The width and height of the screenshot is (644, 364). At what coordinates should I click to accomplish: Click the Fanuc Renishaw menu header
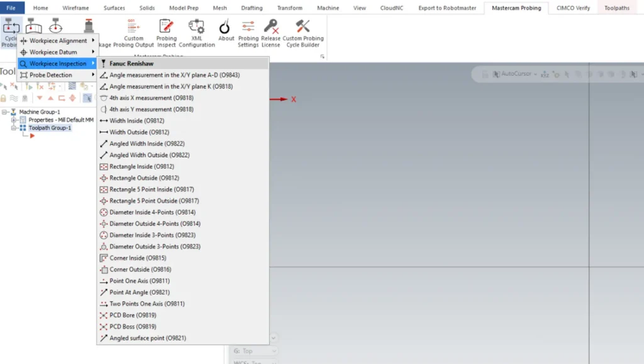183,64
